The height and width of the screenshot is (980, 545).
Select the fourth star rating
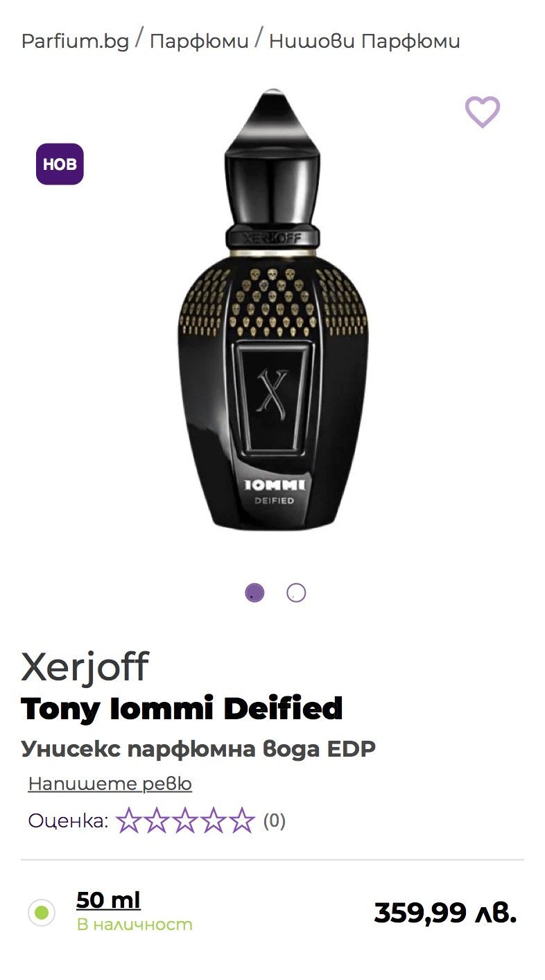(x=214, y=820)
